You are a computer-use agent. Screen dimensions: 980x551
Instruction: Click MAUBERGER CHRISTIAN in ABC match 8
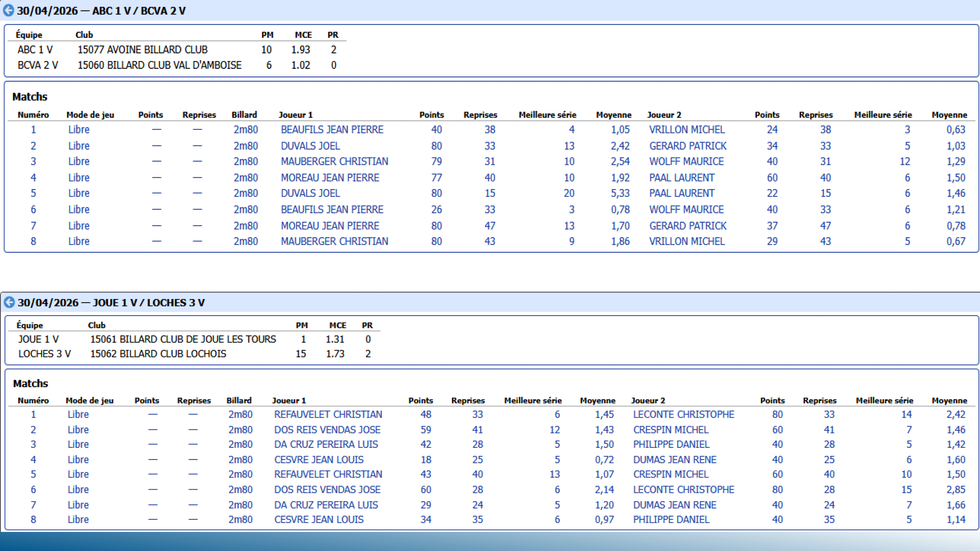(334, 241)
